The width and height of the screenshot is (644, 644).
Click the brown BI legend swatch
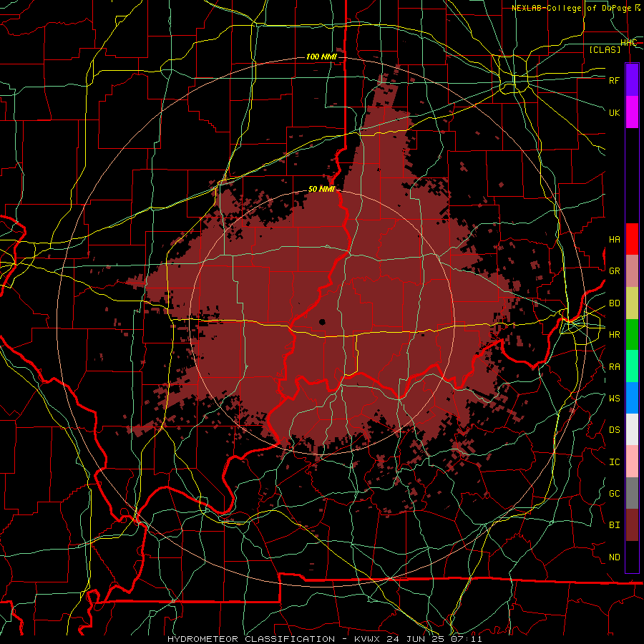(x=632, y=525)
